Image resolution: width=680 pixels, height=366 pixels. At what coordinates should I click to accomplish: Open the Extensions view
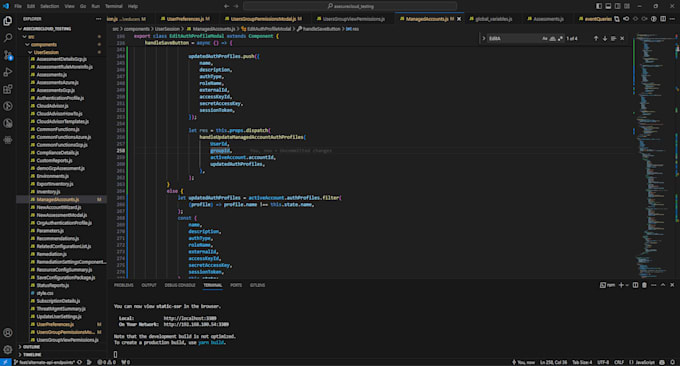[x=8, y=89]
